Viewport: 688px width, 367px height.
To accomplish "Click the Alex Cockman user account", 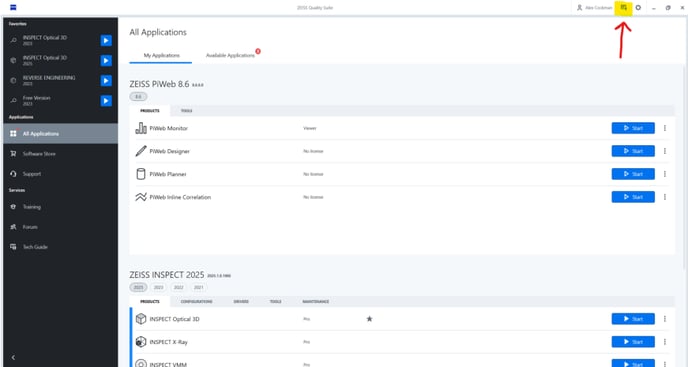I will click(x=594, y=7).
